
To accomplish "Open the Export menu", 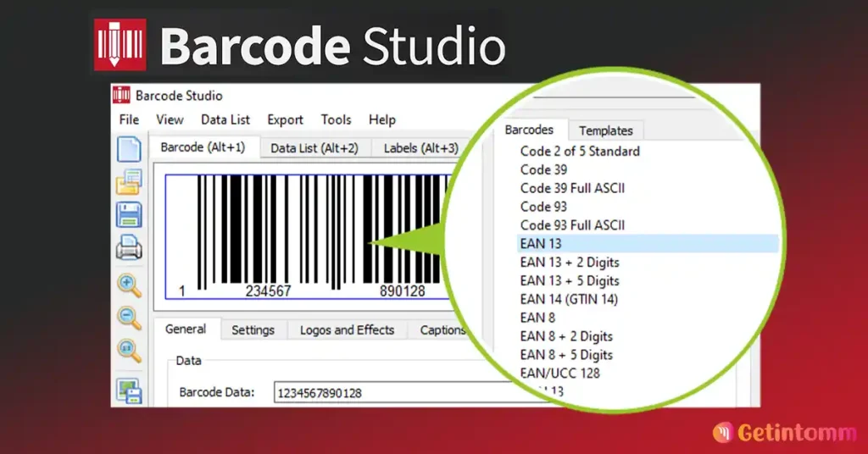I will coord(285,119).
